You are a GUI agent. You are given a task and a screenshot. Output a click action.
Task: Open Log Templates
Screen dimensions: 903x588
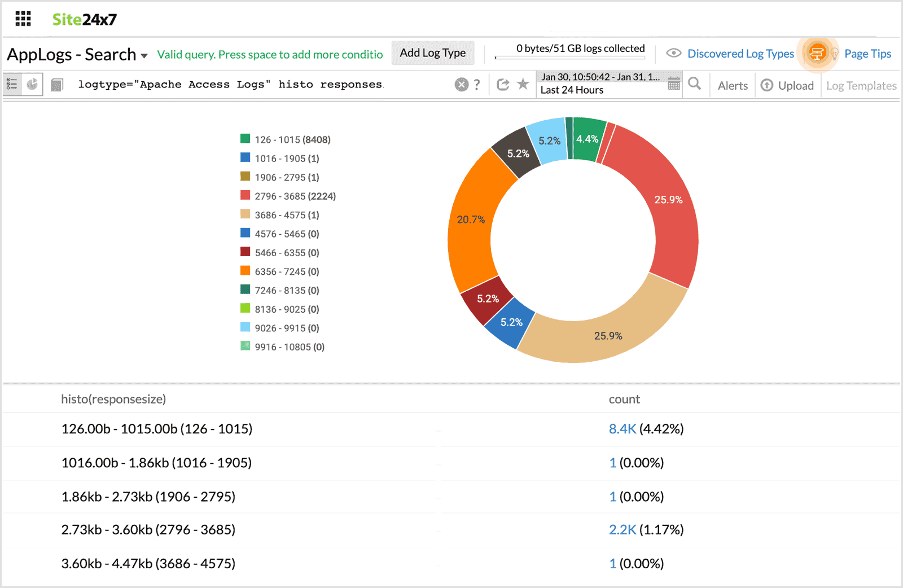pos(861,86)
